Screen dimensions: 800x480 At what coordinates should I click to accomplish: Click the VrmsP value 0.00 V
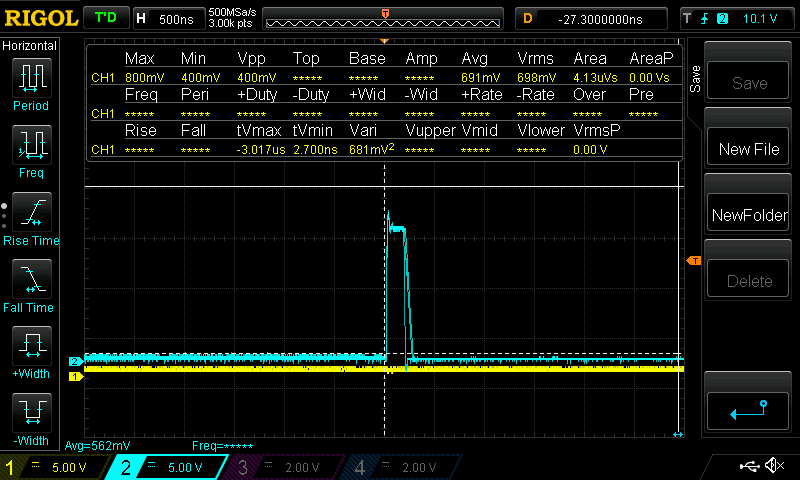pos(590,149)
